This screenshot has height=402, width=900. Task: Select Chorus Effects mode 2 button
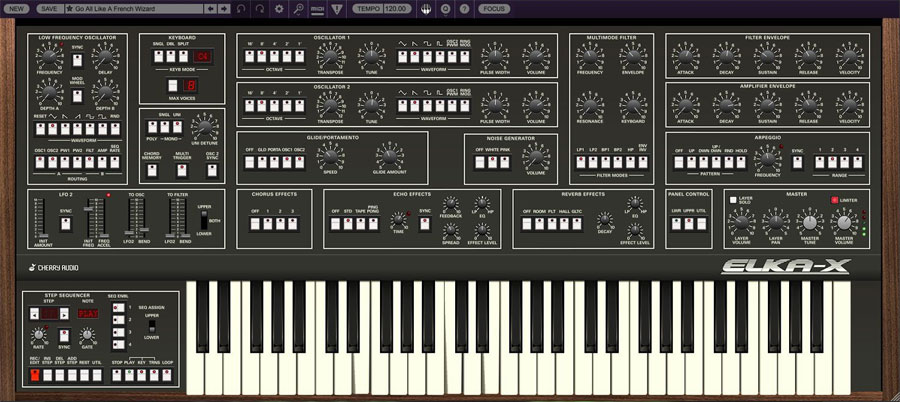pos(280,223)
